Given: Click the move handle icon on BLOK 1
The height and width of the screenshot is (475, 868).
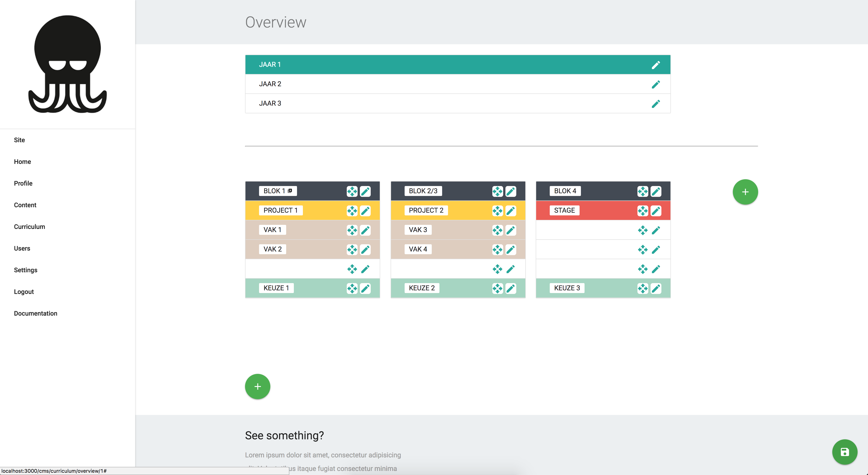Looking at the screenshot, I should [x=352, y=191].
